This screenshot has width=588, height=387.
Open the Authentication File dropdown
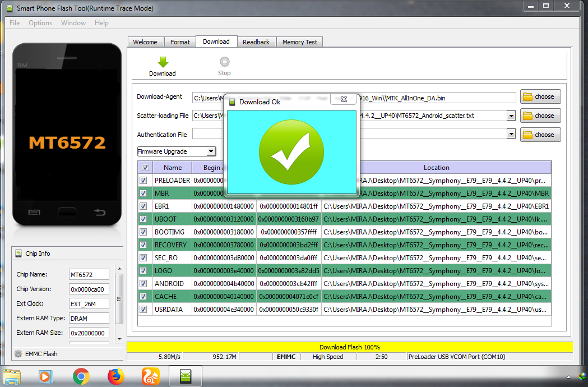point(510,134)
